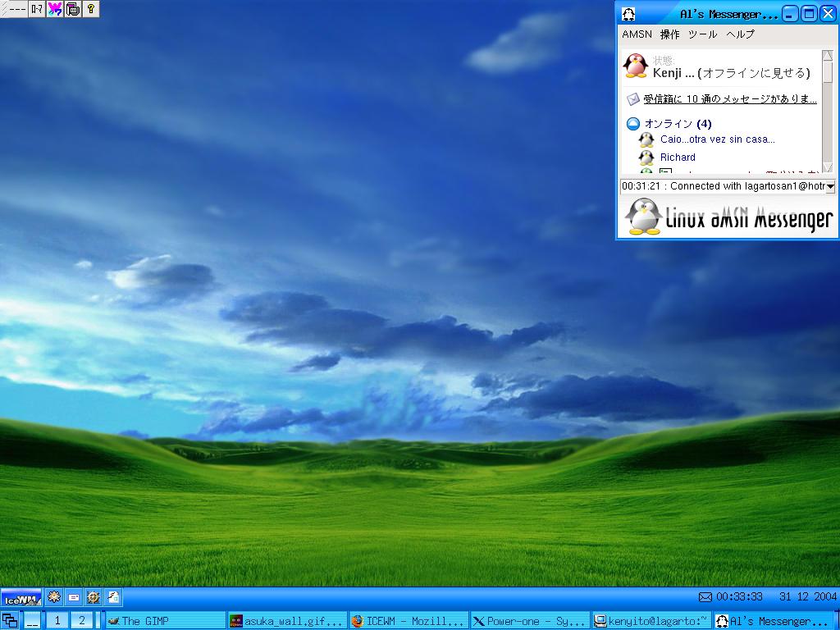Click Kenji's penguin avatar in aMSN
Viewport: 840px width, 630px height.
tap(636, 66)
